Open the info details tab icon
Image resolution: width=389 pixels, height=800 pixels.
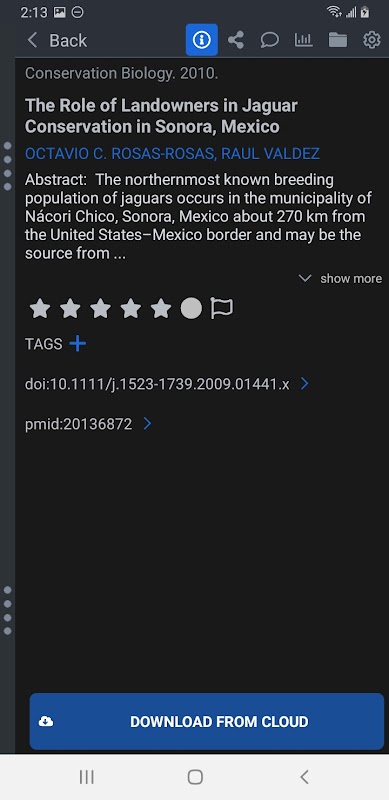(x=202, y=40)
